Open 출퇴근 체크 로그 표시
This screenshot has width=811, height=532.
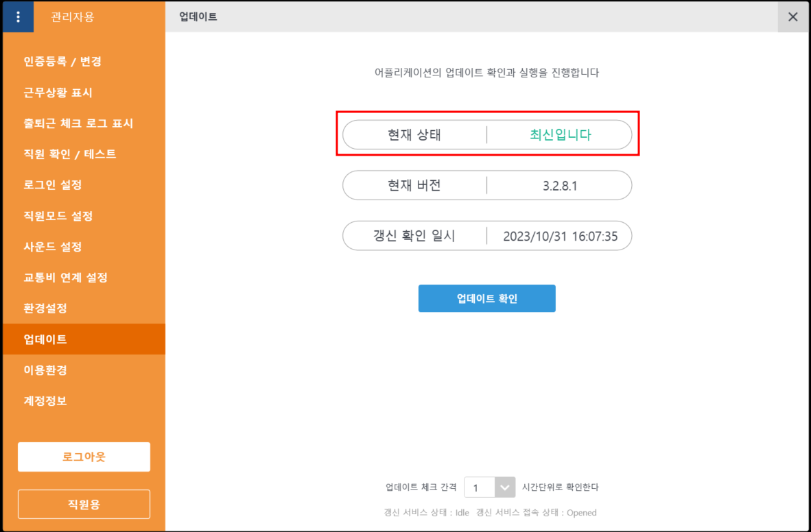[78, 123]
